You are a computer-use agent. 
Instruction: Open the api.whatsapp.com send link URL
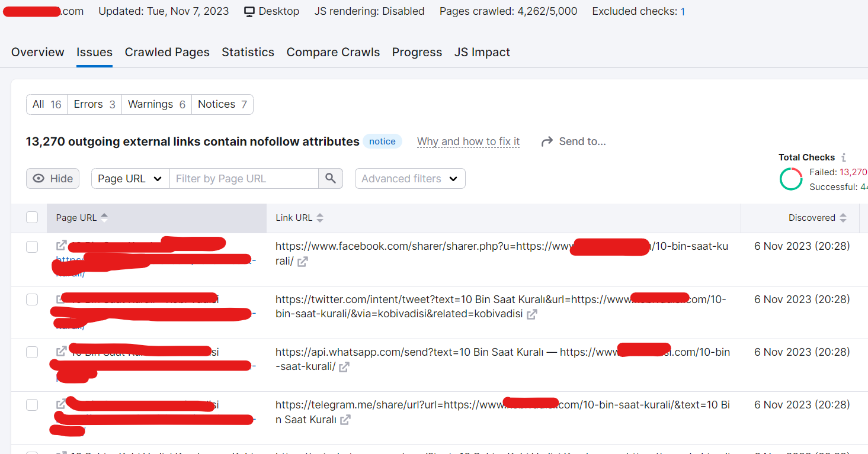click(502, 359)
